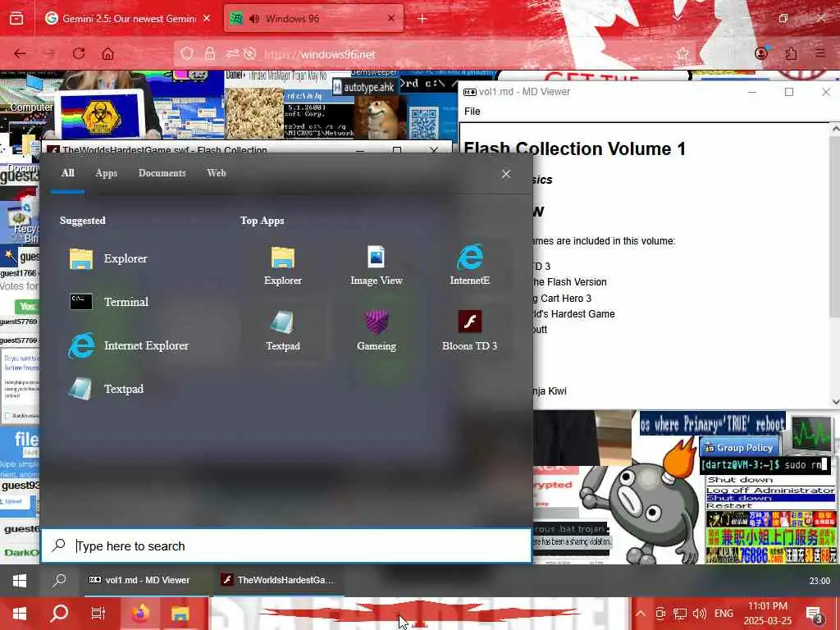Launch Image View from Top Apps

pyautogui.click(x=376, y=267)
